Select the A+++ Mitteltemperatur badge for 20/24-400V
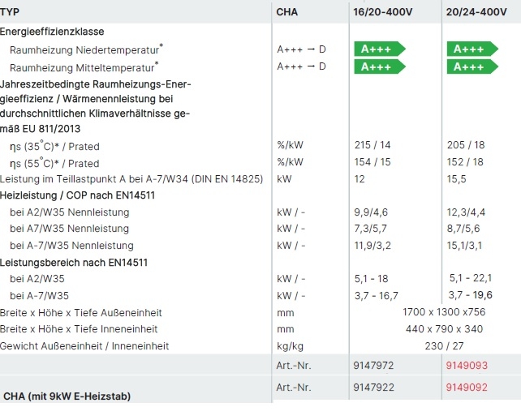The width and height of the screenshot is (521, 420). 471,66
